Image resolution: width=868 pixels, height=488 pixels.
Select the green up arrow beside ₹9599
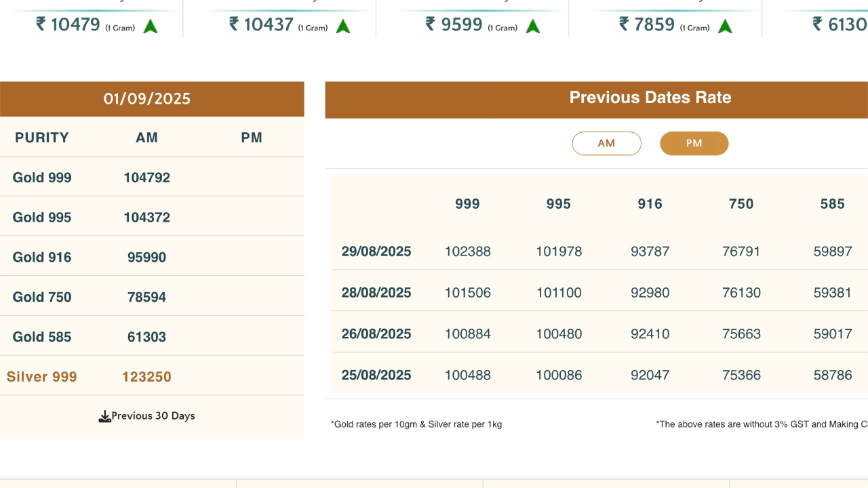(533, 26)
